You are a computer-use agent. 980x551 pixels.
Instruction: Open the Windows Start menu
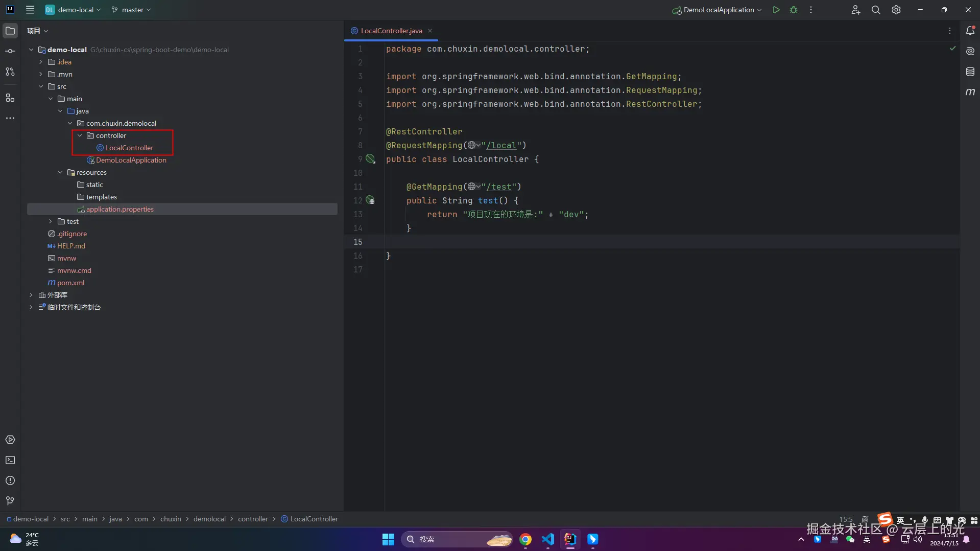388,539
